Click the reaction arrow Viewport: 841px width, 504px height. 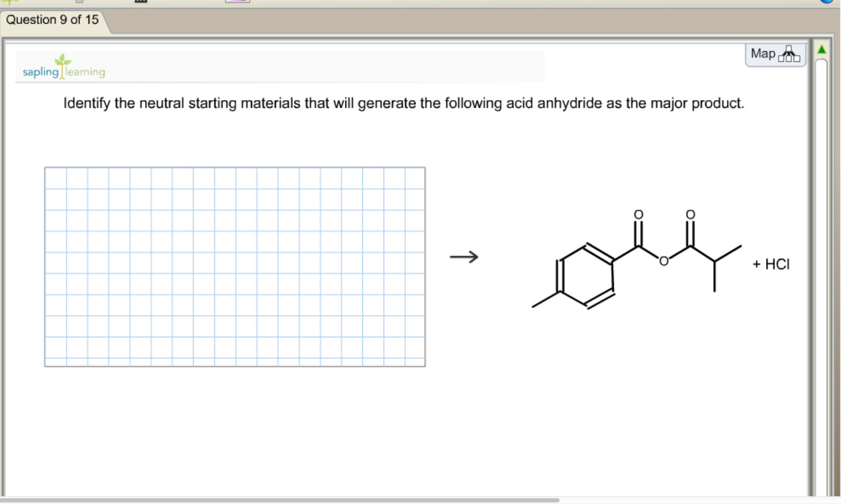click(464, 256)
